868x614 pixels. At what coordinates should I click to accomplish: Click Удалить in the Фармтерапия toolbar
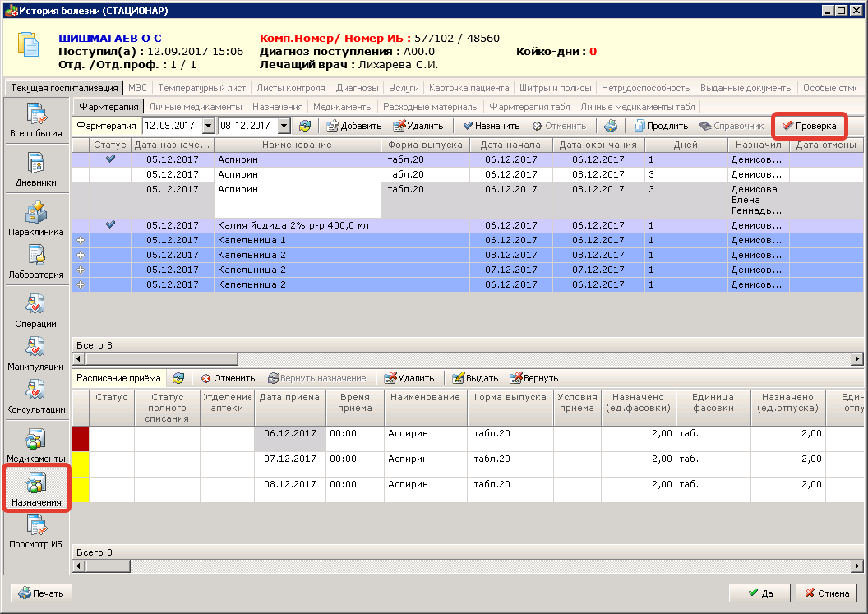[x=418, y=126]
